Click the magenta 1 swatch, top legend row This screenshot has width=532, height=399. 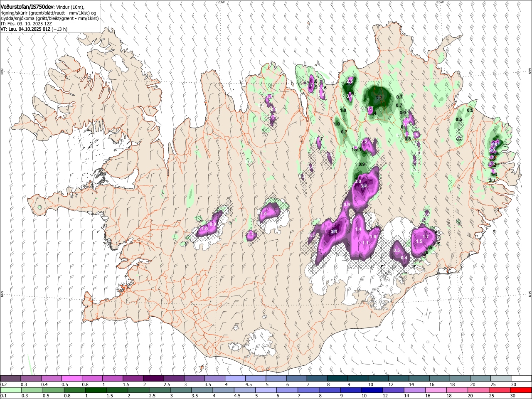click(x=112, y=379)
